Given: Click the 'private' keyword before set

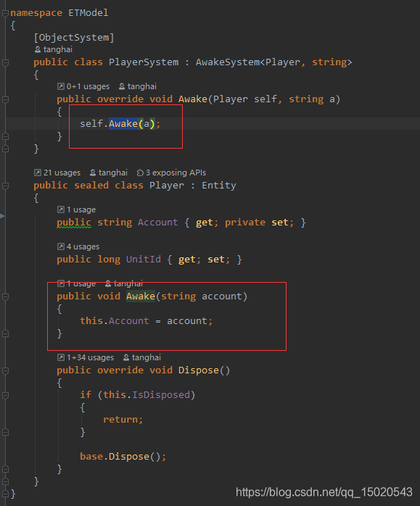Looking at the screenshot, I should pos(245,223).
